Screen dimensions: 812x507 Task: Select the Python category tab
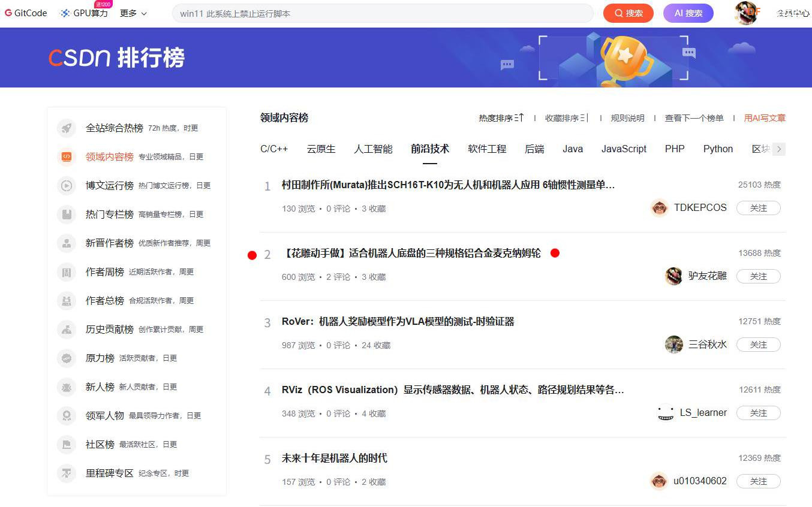point(717,149)
